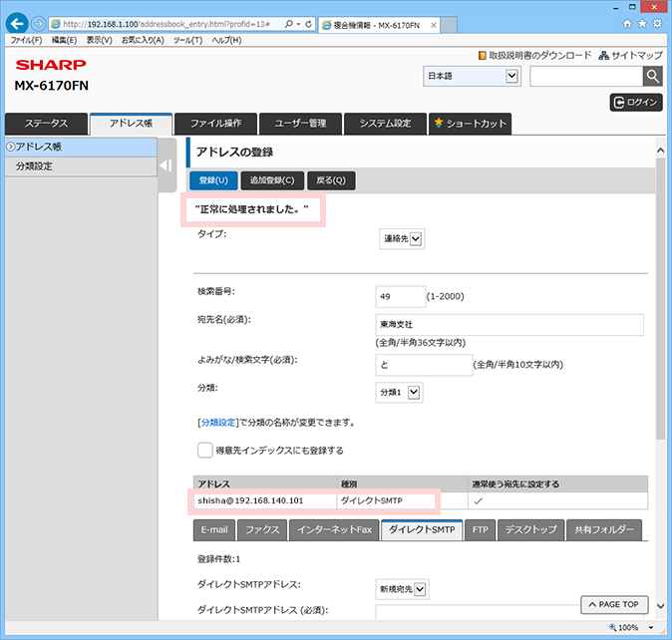Switch to インターネットFax address tab
The width and height of the screenshot is (672, 640).
334,530
